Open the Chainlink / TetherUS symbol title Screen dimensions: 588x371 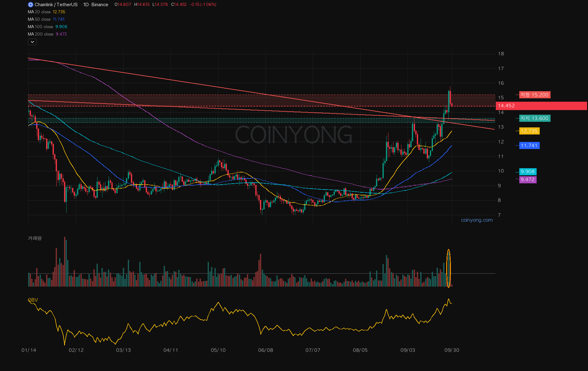(56, 5)
